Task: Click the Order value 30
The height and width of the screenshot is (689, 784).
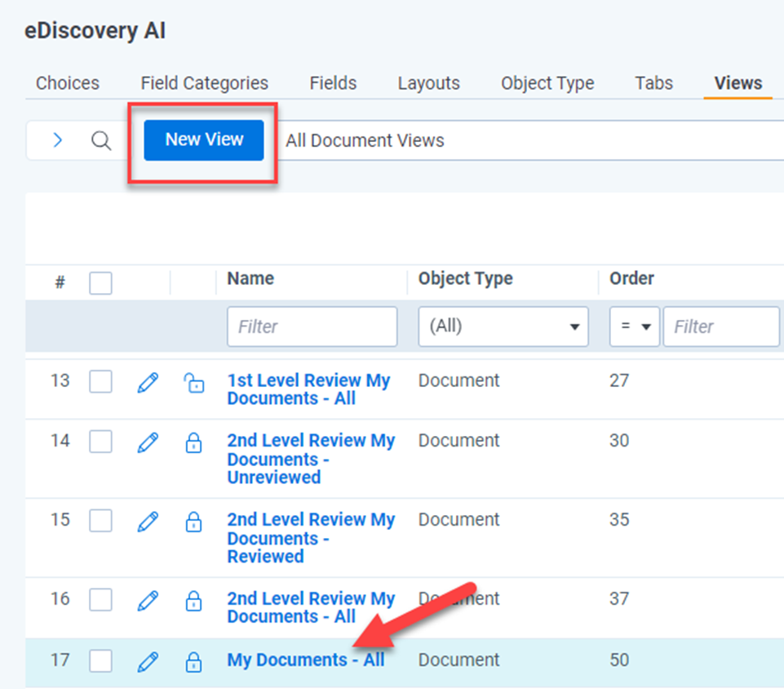Action: (619, 441)
